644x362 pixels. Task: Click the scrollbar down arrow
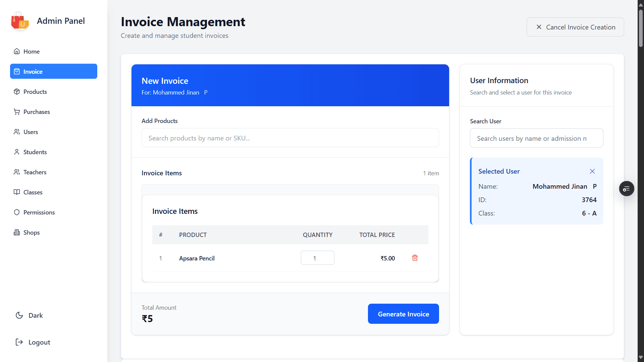(x=641, y=357)
